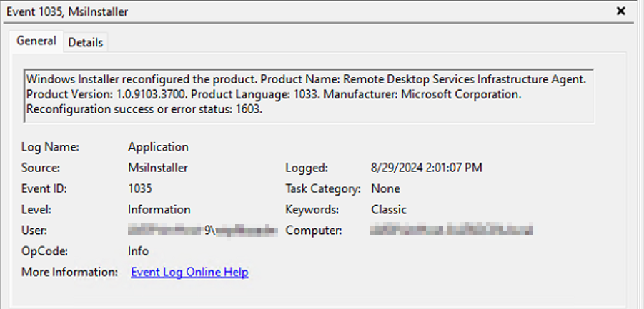Screen dimensions: 644x309
Task: Click the blurred User value field
Action: point(202,231)
